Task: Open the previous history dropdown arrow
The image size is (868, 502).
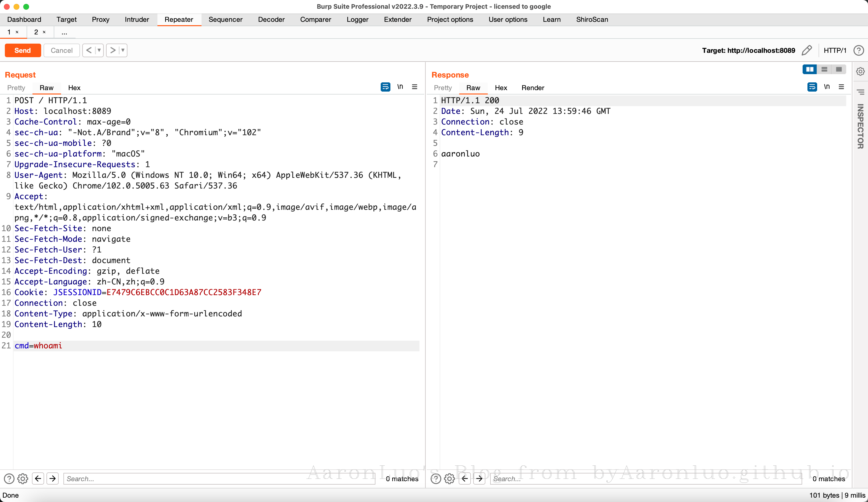Action: coord(99,50)
